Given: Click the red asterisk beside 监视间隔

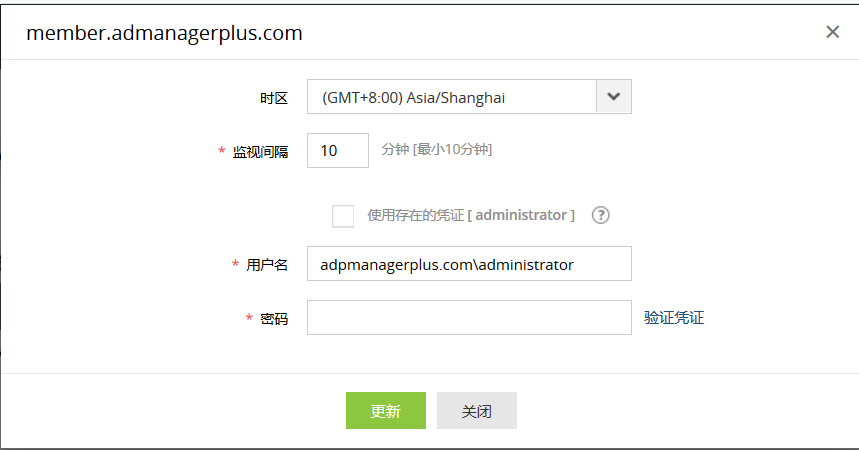Looking at the screenshot, I should [221, 151].
